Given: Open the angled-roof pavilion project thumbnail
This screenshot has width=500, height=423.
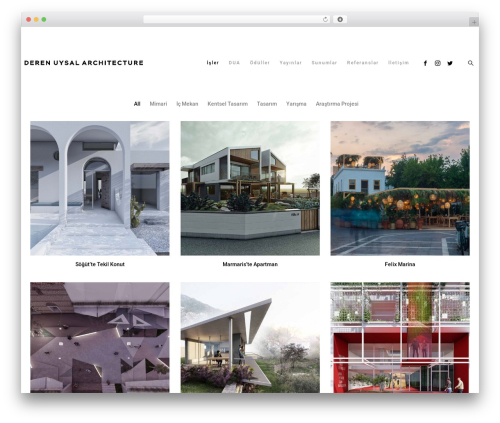Looking at the screenshot, I should coord(250,337).
